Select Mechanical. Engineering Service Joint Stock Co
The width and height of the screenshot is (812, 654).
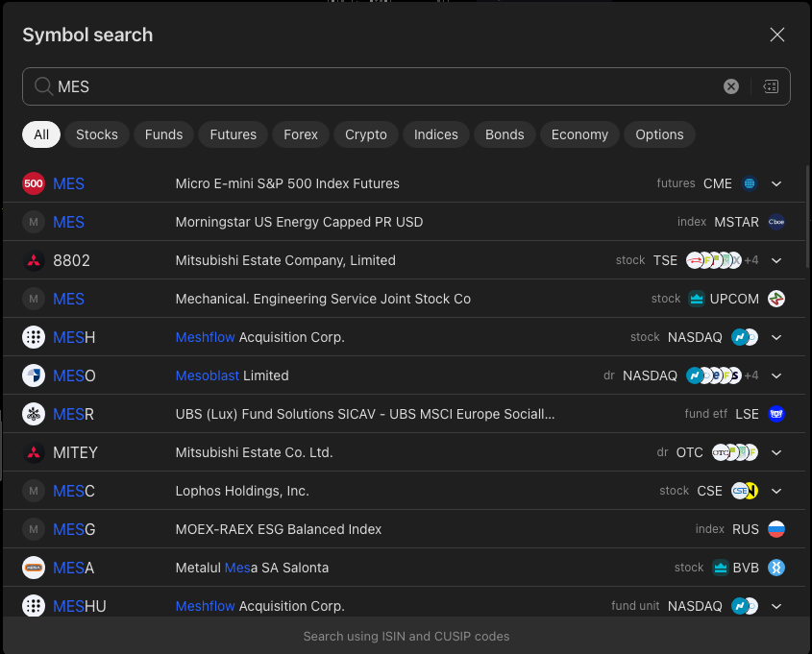pos(323,299)
